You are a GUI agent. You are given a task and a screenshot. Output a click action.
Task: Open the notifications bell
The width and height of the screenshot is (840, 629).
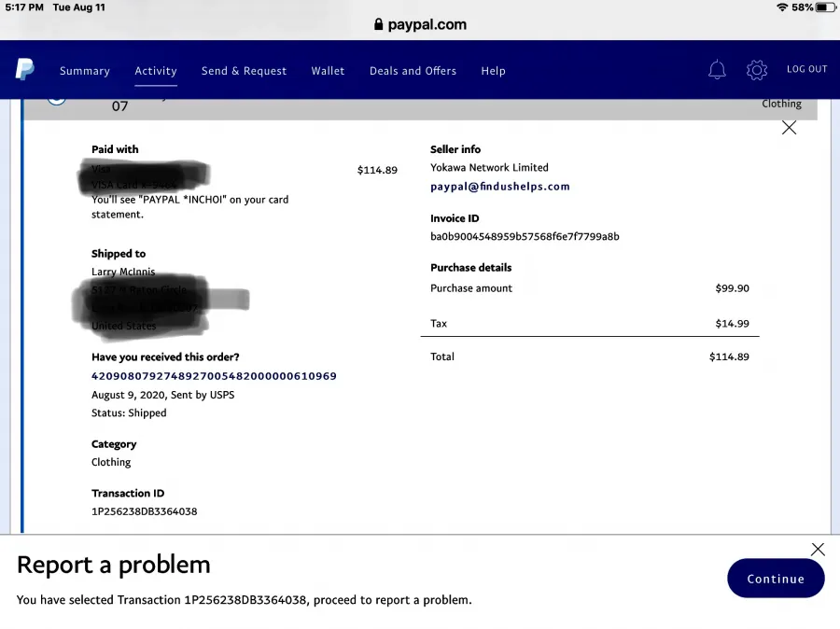pos(717,70)
